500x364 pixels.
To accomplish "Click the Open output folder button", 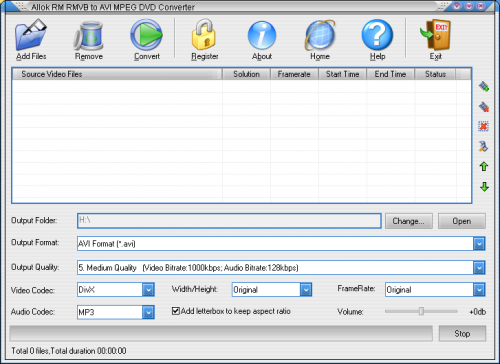I will [x=462, y=221].
